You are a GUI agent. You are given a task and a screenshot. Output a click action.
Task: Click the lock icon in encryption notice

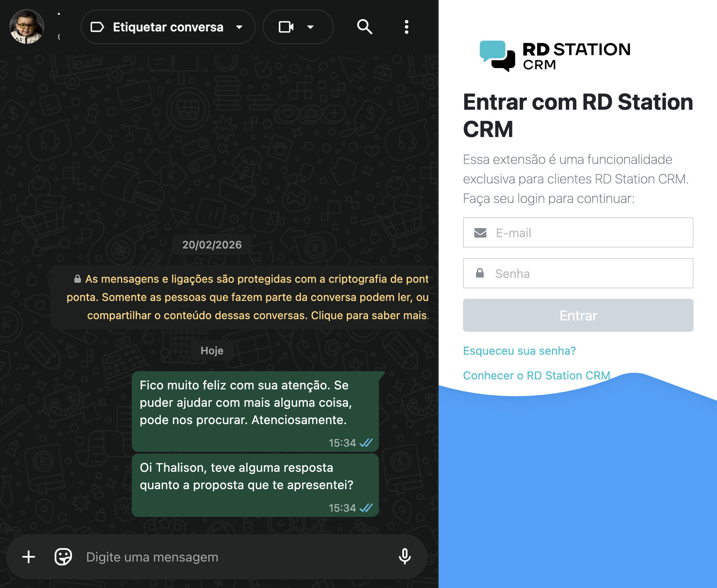78,279
